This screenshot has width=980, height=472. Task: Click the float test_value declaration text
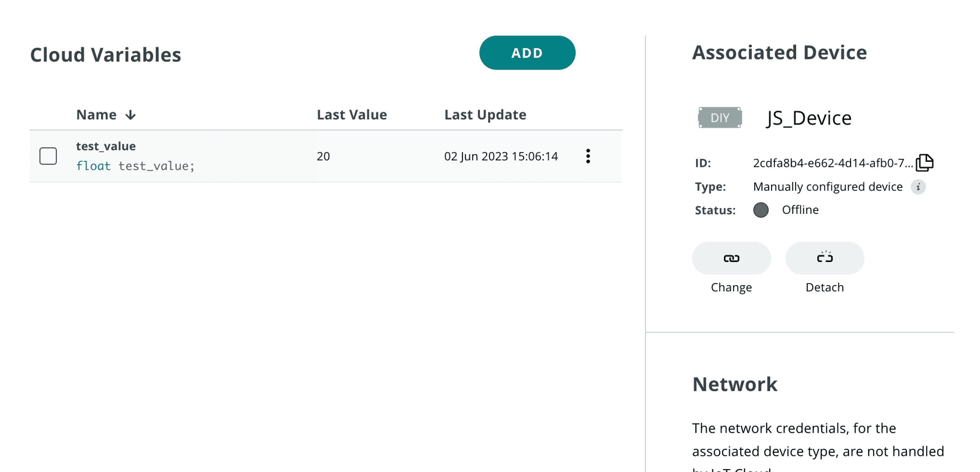click(135, 166)
